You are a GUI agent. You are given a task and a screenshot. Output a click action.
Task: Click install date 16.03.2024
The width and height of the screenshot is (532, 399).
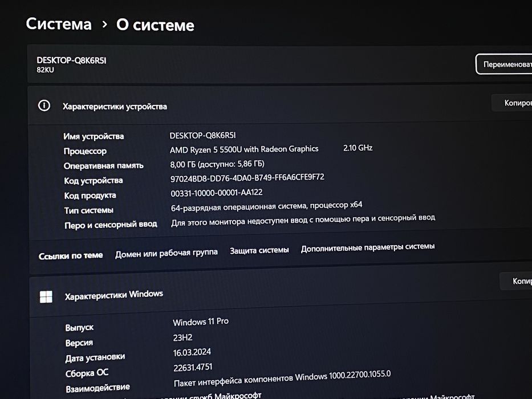coord(192,352)
